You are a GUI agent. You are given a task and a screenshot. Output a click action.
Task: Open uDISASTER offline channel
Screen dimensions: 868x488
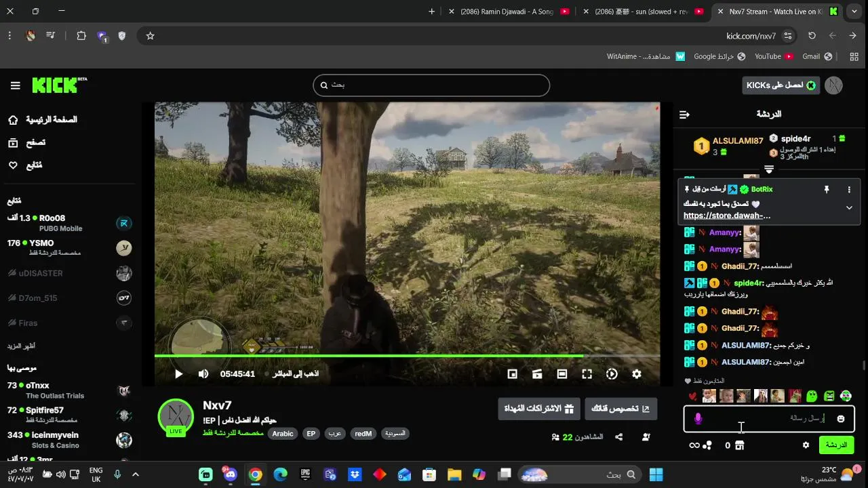(x=69, y=273)
